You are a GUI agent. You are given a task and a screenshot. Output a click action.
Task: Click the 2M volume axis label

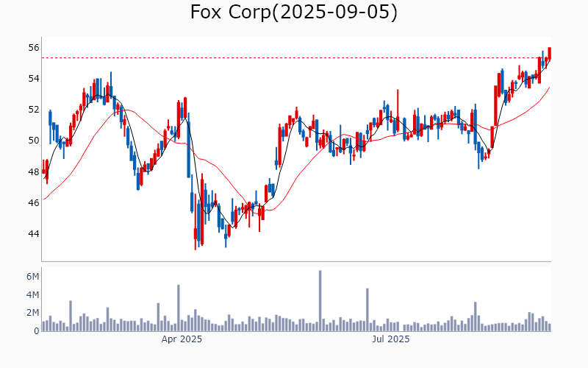coord(32,313)
